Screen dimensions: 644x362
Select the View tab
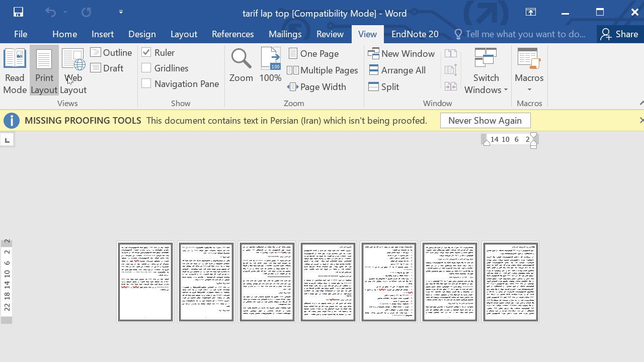pyautogui.click(x=367, y=34)
